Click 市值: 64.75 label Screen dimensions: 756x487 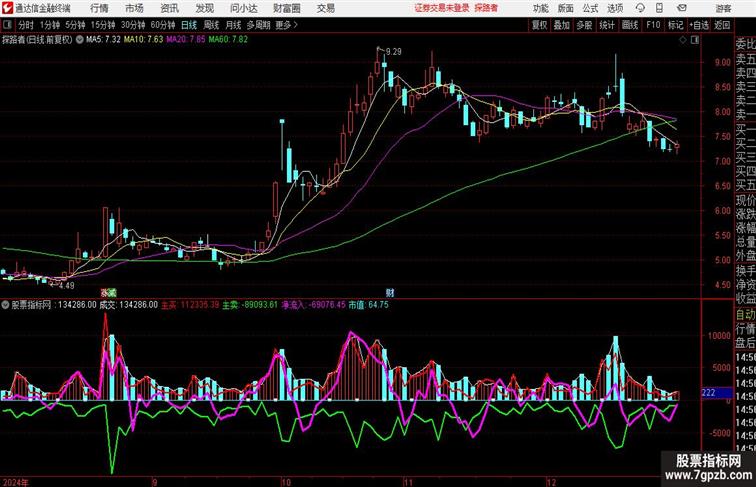[x=368, y=305]
